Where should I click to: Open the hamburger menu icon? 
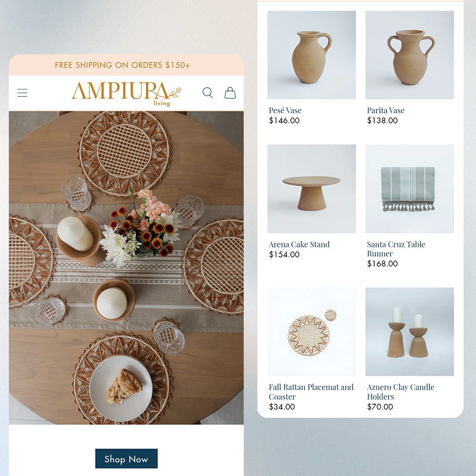22,93
